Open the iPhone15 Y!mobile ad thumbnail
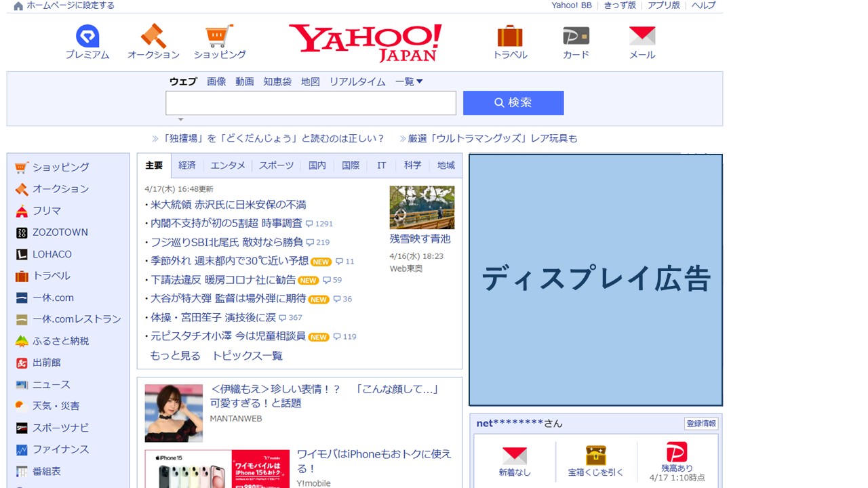The height and width of the screenshot is (488, 868). 217,469
